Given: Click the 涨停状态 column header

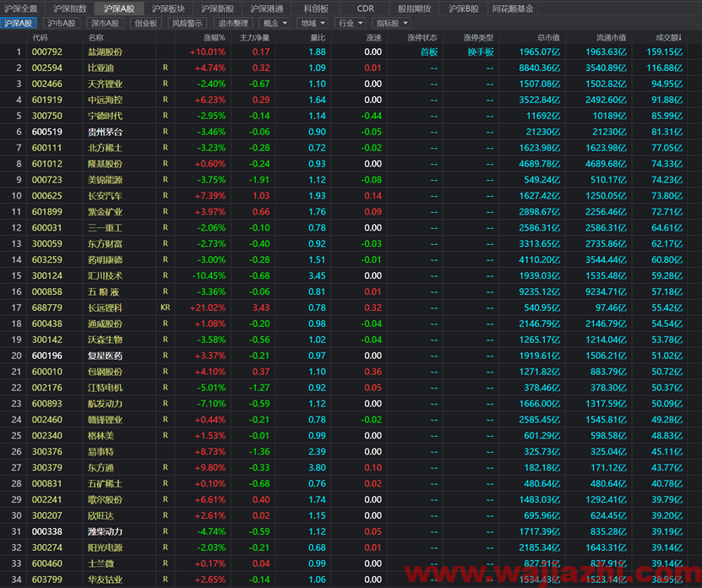Looking at the screenshot, I should coord(422,38).
